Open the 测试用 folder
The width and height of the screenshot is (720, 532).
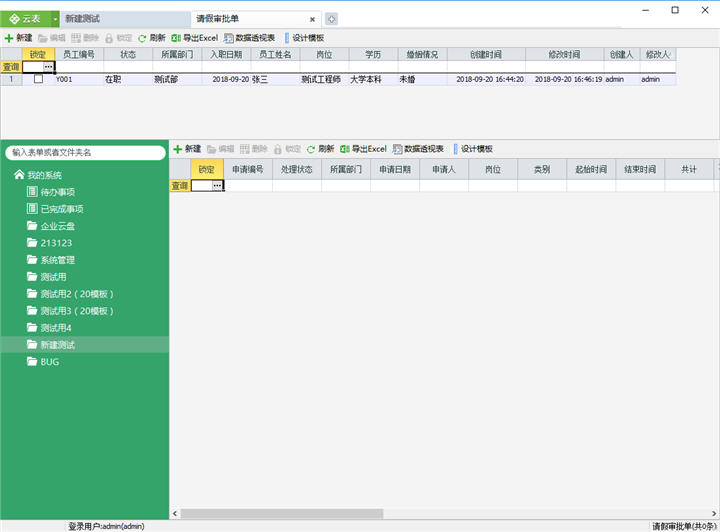(x=46, y=277)
